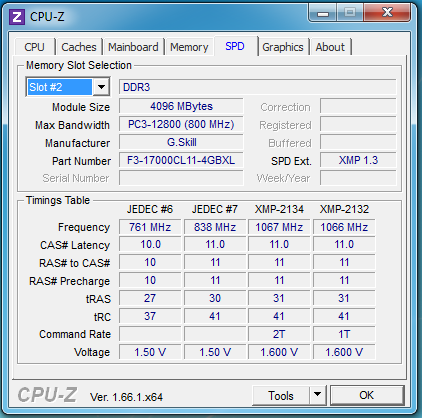The height and width of the screenshot is (418, 422).
Task: Select the SPD tab
Action: tap(235, 46)
